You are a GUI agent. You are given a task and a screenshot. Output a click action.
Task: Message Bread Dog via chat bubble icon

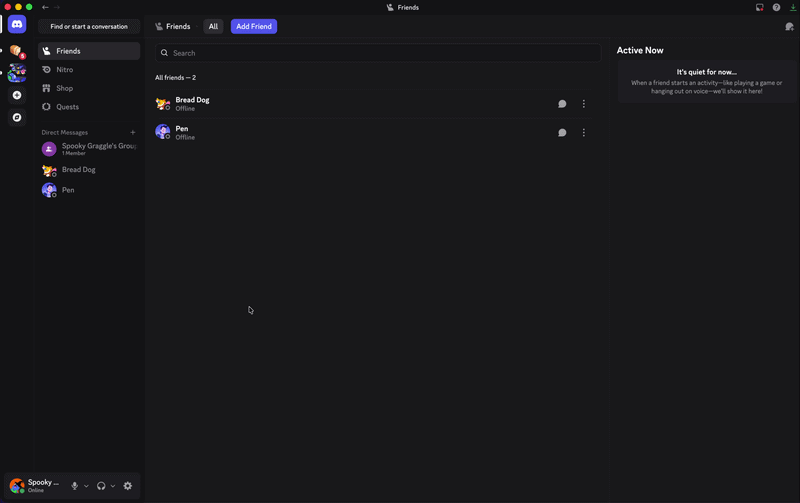coord(562,104)
